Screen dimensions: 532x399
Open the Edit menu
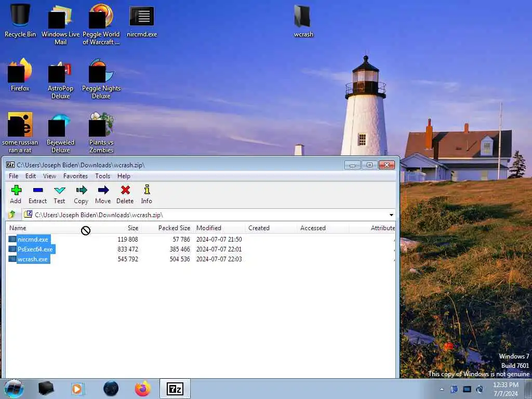click(x=31, y=176)
